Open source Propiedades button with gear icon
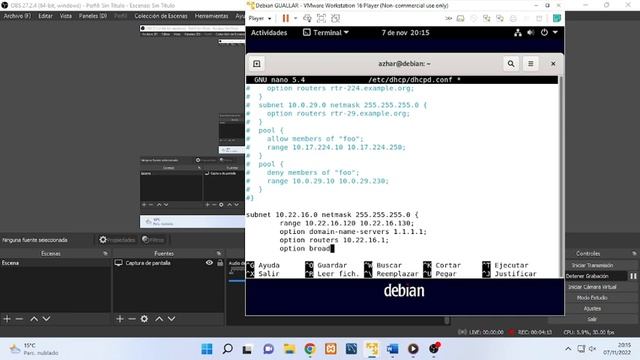640x360 pixels. (117, 240)
